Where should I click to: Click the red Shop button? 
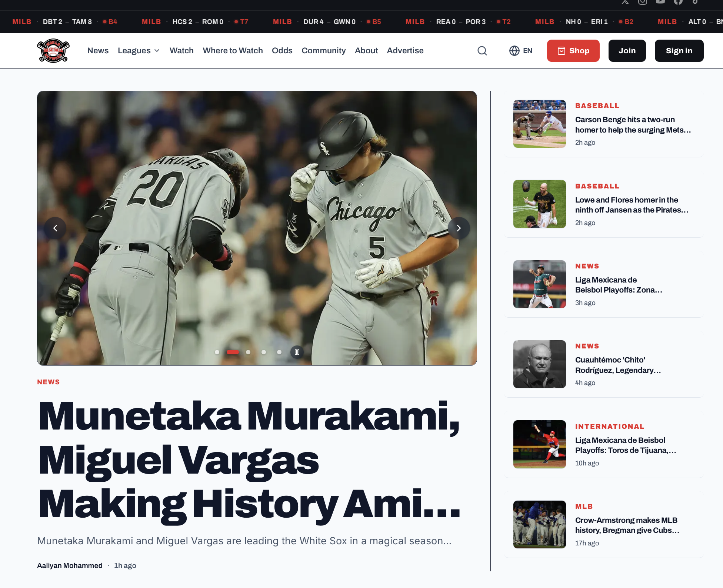573,51
